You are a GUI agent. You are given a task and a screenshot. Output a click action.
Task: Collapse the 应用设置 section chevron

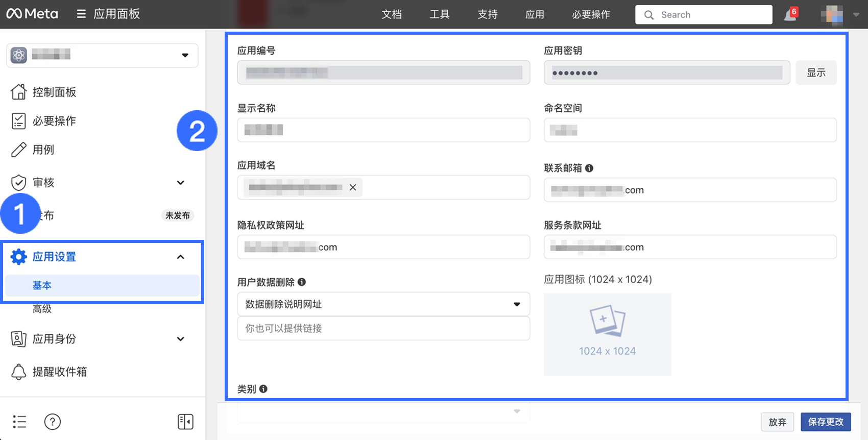(x=181, y=257)
